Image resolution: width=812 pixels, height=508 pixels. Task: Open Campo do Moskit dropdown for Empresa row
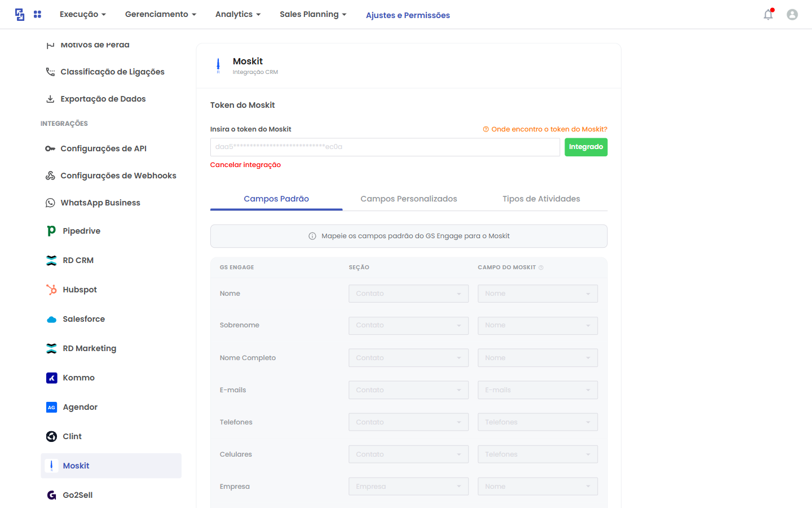[x=538, y=487]
